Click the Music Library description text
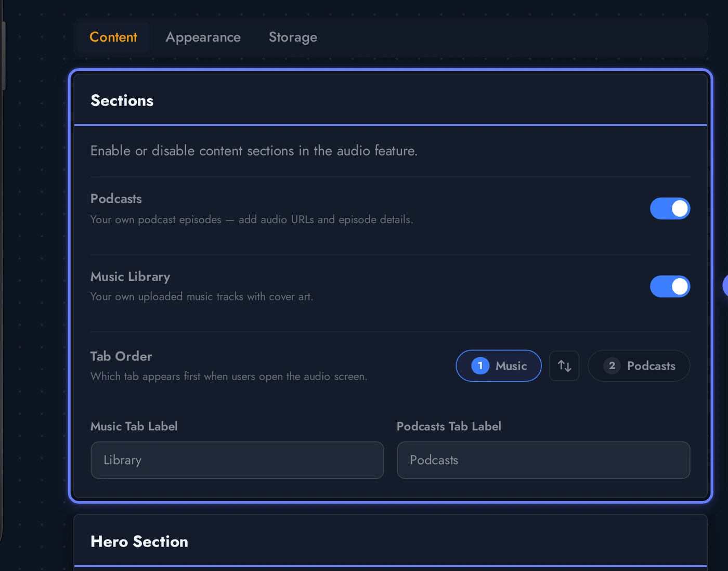The image size is (728, 571). (x=202, y=296)
